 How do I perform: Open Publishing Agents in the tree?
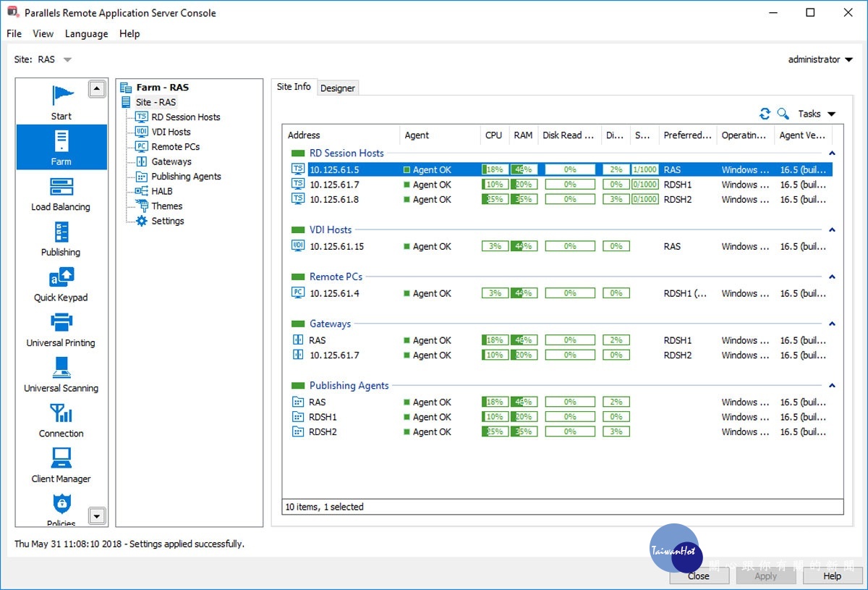click(x=187, y=177)
